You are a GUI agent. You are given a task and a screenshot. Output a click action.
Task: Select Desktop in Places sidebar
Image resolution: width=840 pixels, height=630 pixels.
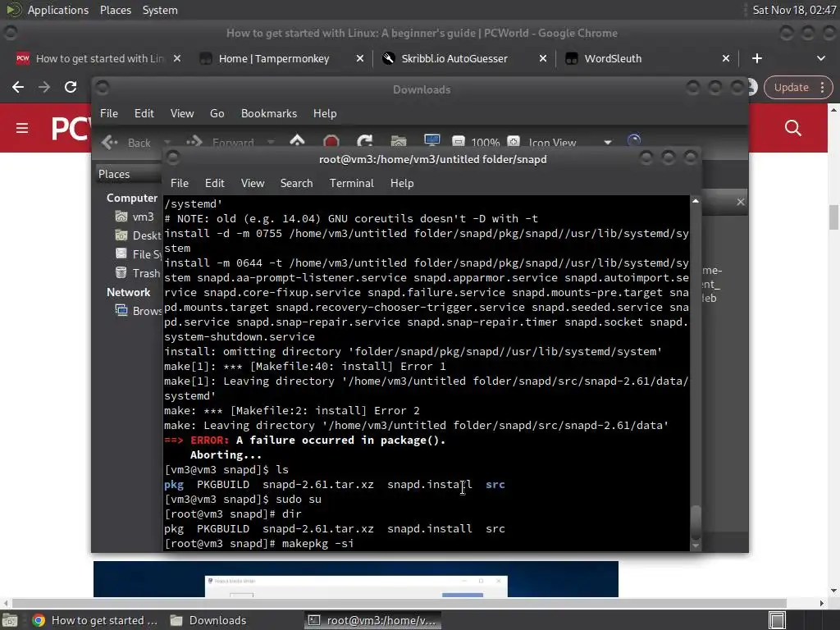[x=138, y=235]
